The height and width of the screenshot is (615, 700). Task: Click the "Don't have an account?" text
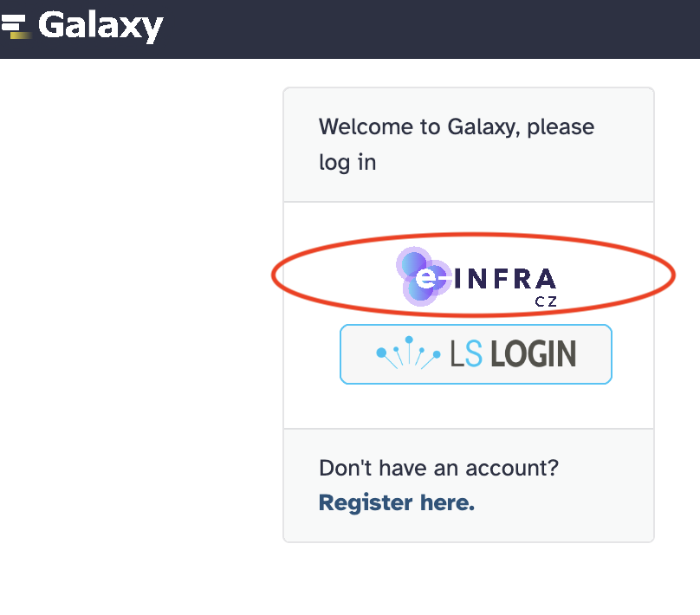pyautogui.click(x=438, y=469)
